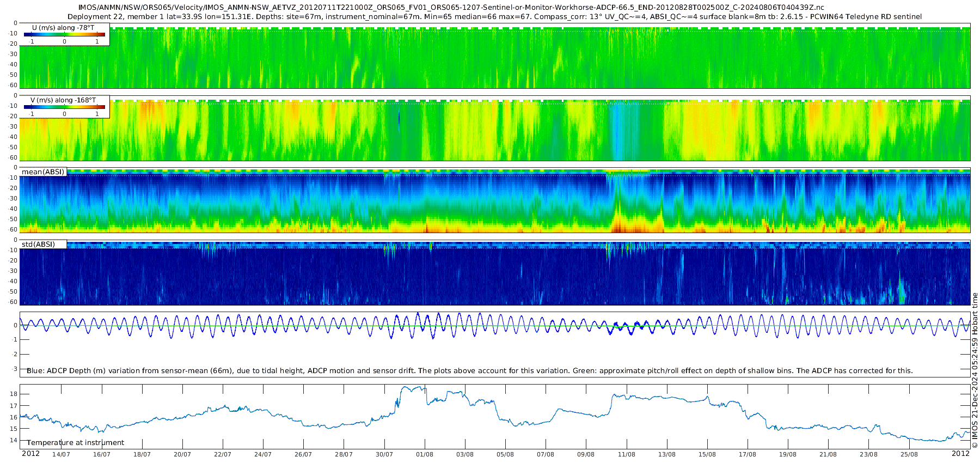Click the 2012 year label at bottom right
Viewport: 980px width, 463px height.
click(960, 454)
